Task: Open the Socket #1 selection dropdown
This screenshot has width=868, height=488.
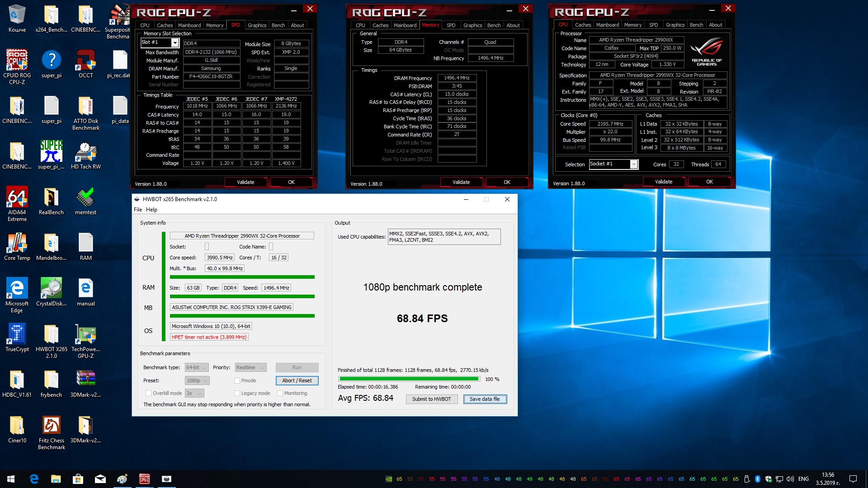Action: point(634,164)
